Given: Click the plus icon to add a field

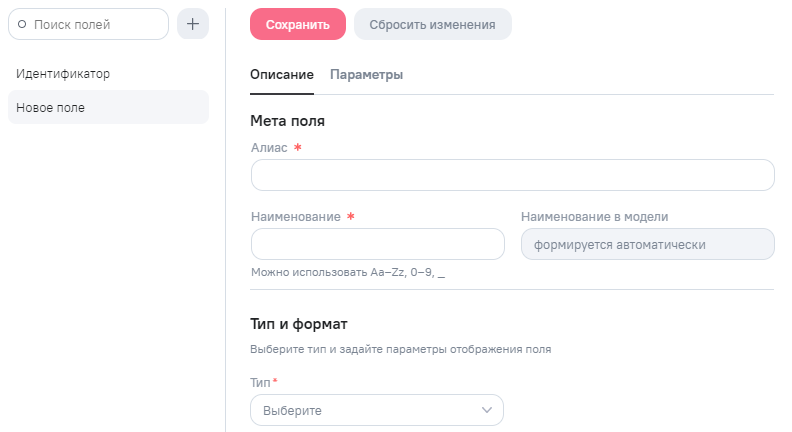Looking at the screenshot, I should tap(193, 24).
